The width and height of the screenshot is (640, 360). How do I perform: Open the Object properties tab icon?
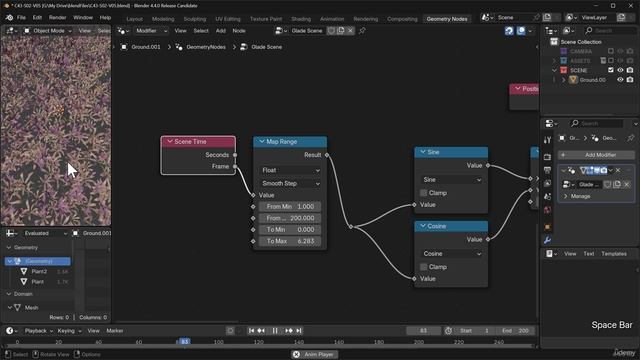coord(547,227)
